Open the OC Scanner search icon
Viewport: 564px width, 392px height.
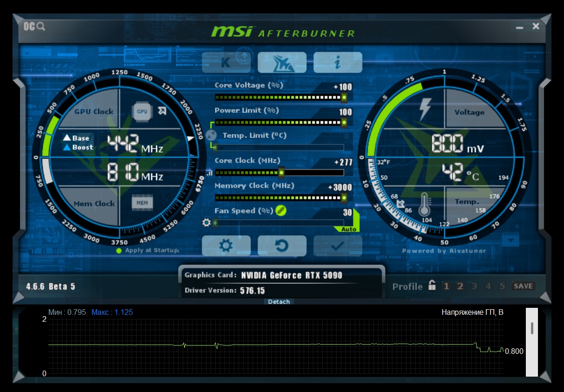(x=34, y=27)
